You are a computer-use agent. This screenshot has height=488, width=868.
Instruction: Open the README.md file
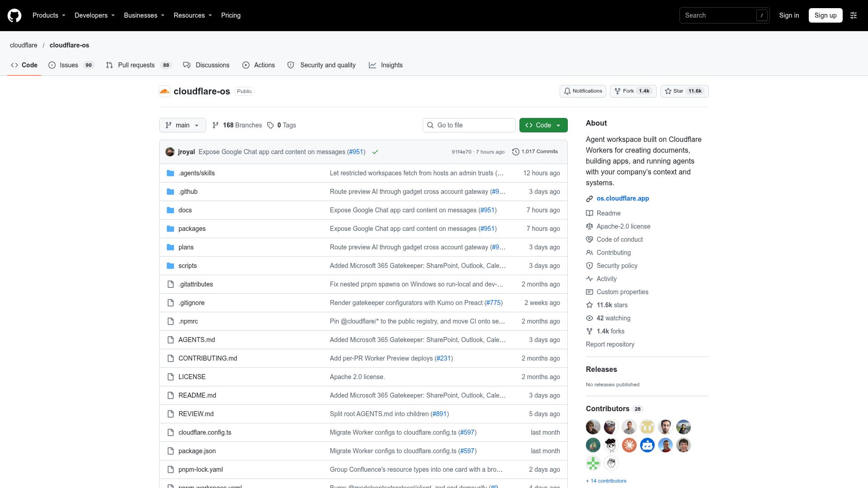[x=197, y=395]
